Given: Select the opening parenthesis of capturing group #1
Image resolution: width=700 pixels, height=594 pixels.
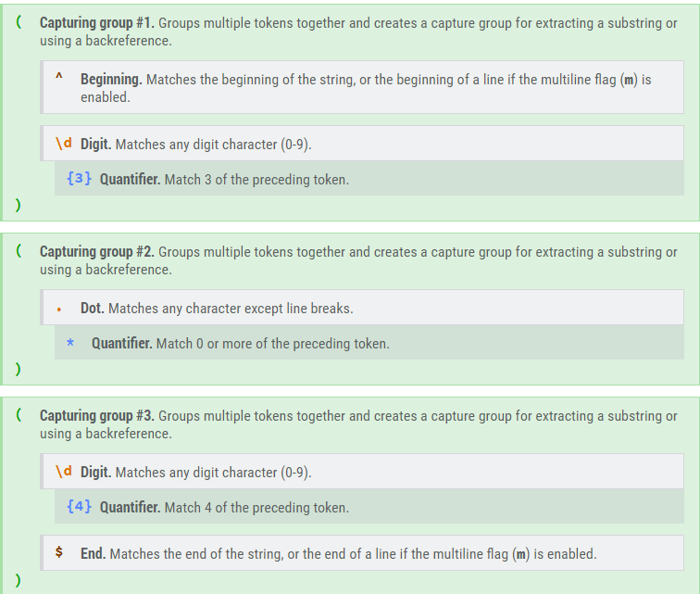Looking at the screenshot, I should click(x=19, y=22).
